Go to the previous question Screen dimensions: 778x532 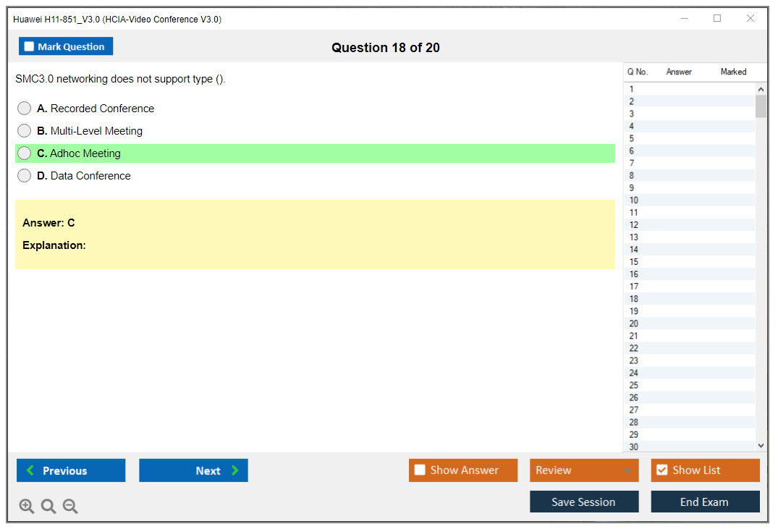[71, 470]
